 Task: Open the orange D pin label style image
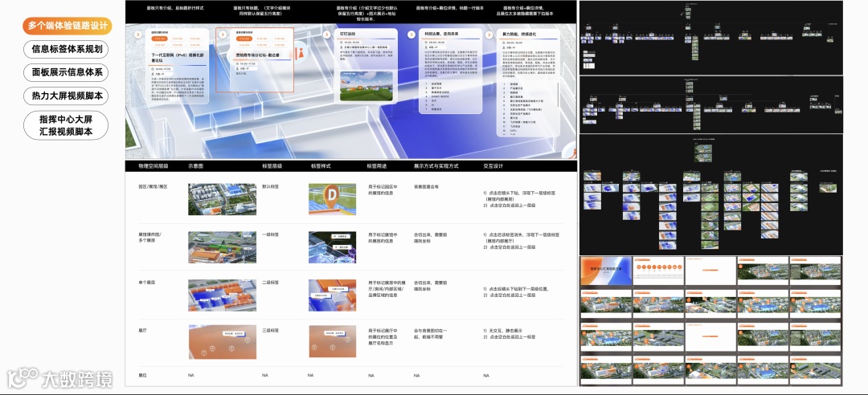point(332,199)
